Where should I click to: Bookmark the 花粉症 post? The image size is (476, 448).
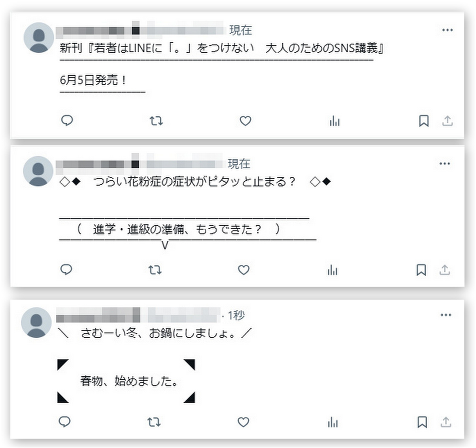pos(421,270)
